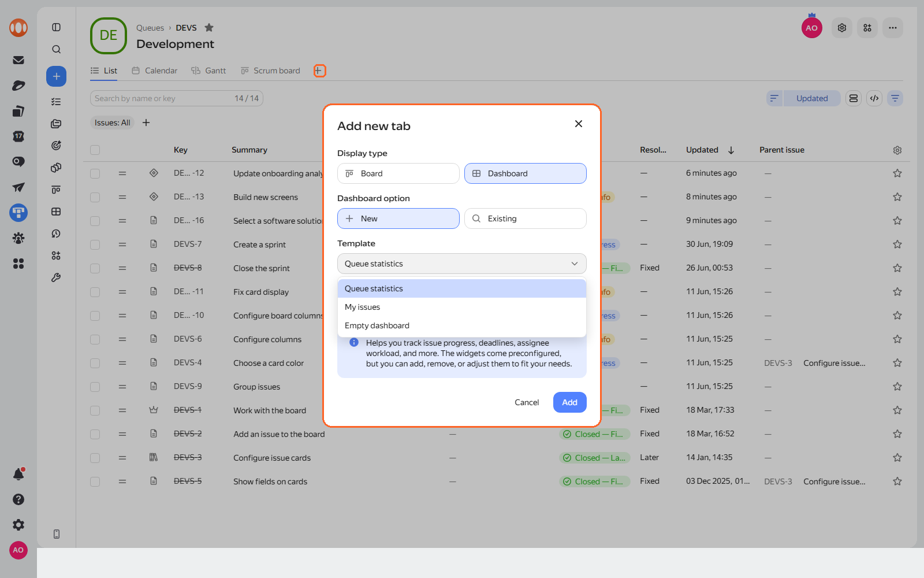Cancel adding a new tab
Viewport: 924px width, 578px height.
pos(527,402)
